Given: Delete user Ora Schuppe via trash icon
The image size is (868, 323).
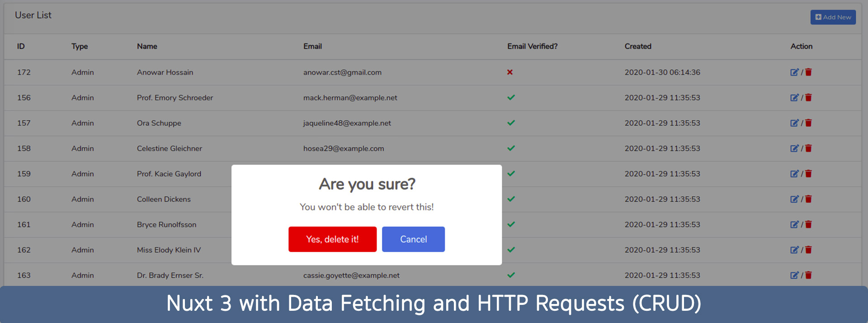Looking at the screenshot, I should (x=808, y=123).
